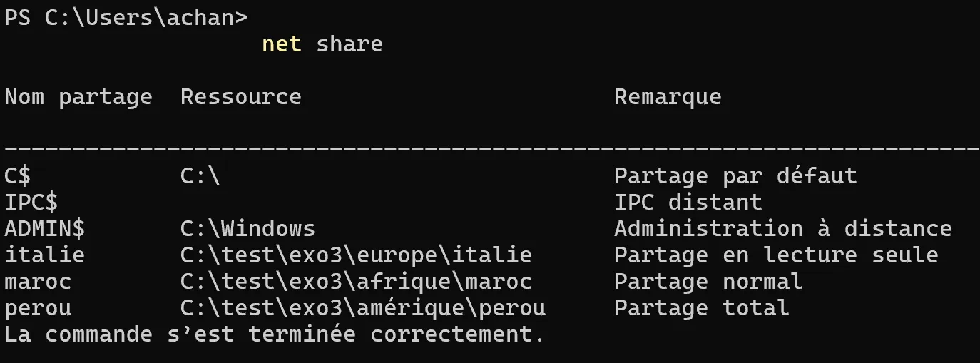Click the "Partage en lecture seule" remark

pyautogui.click(x=776, y=255)
